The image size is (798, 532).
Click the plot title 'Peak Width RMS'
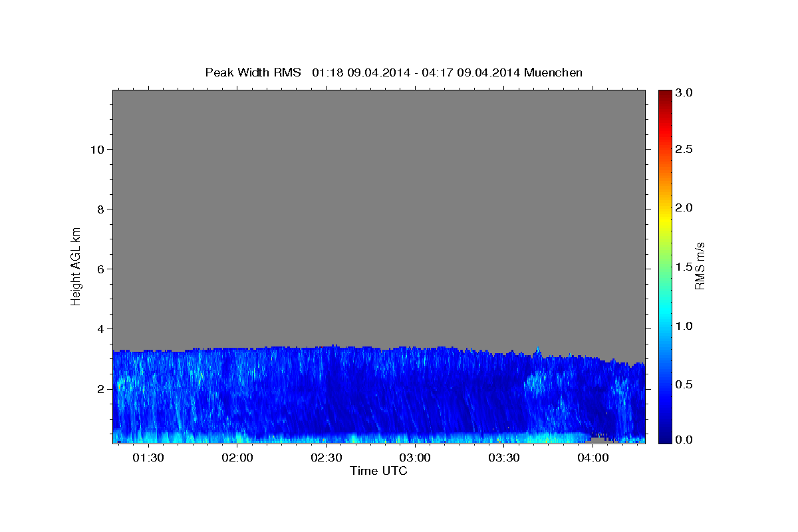tap(253, 72)
